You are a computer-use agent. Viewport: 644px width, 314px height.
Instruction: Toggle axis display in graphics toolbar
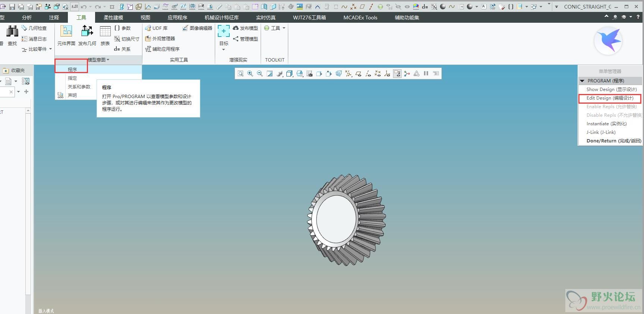(x=368, y=73)
